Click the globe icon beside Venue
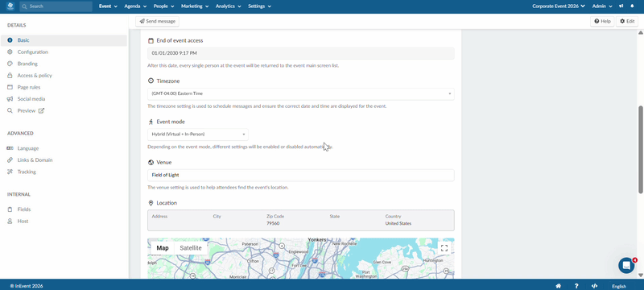 tap(151, 162)
